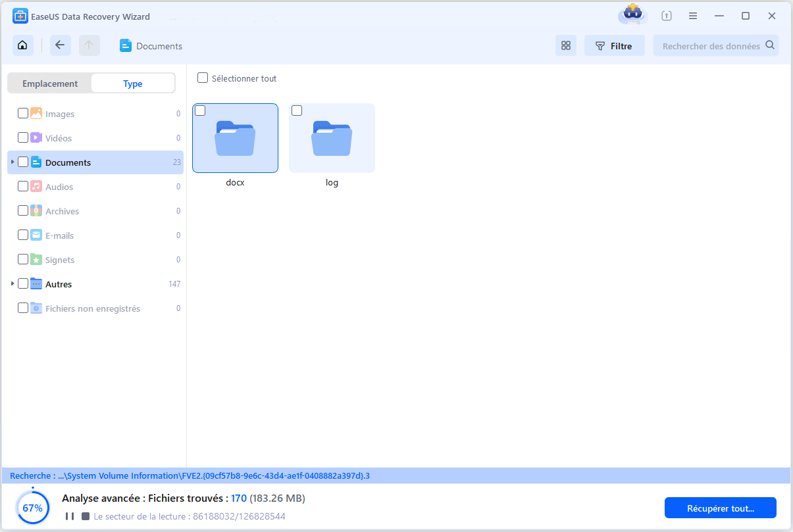This screenshot has height=532, width=793.
Task: Click the Récupérer tout button
Action: (x=721, y=508)
